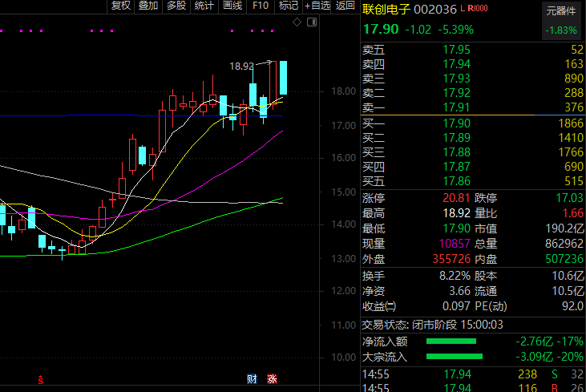Screen dimensions: 586x392
Task: Click the 卖一 ask price 17.91 row
Action: click(472, 108)
